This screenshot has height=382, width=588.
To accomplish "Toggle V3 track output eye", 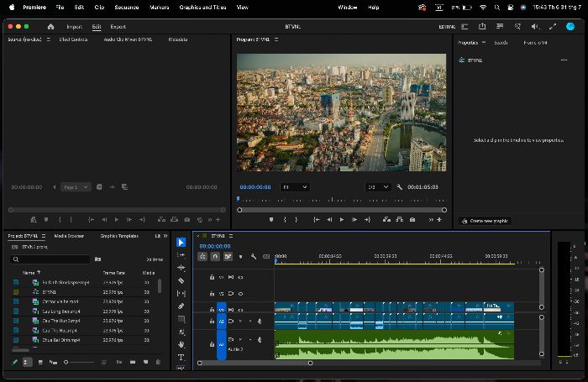I will click(240, 277).
